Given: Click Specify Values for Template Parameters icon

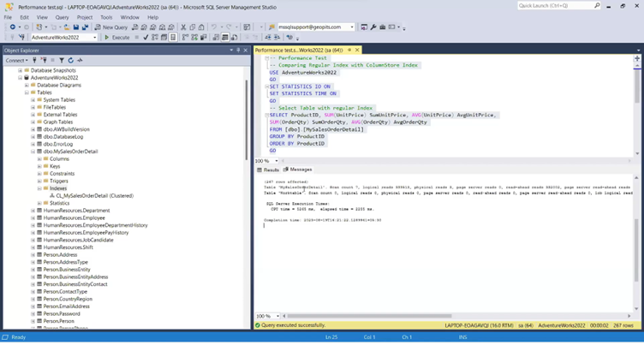Looking at the screenshot, I should (289, 38).
